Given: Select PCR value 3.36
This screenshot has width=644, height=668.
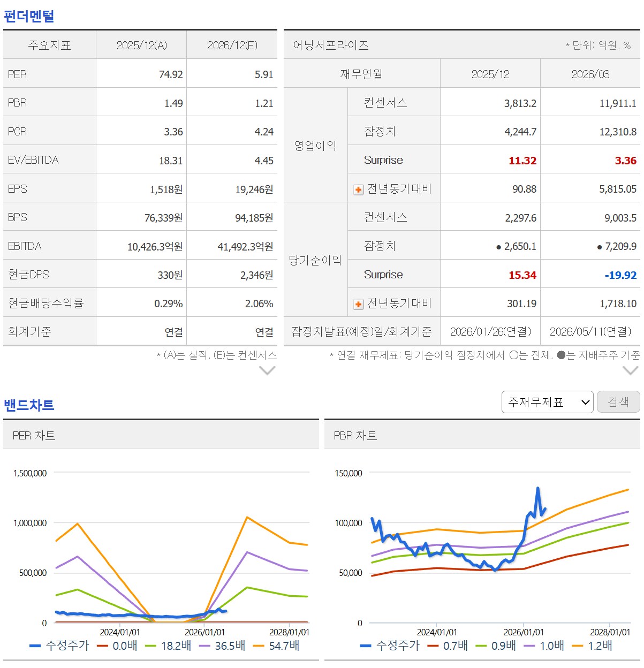Looking at the screenshot, I should [x=173, y=132].
